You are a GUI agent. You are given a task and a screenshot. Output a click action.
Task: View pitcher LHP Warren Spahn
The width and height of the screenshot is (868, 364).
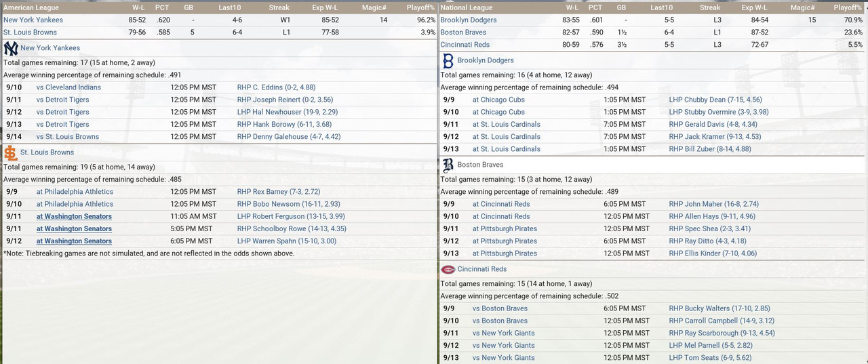287,241
